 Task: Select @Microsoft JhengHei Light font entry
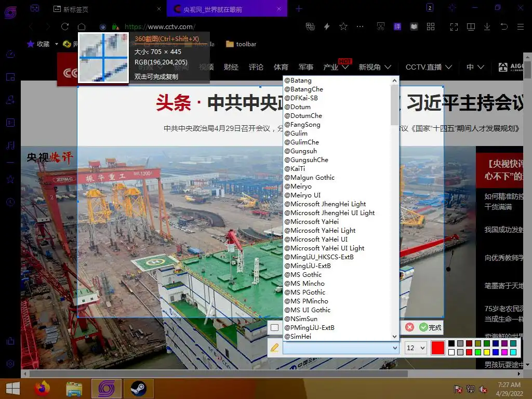(x=337, y=204)
